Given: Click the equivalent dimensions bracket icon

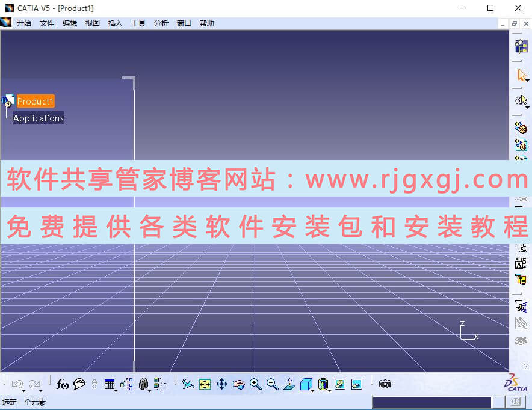Looking at the screenshot, I should point(160,384).
